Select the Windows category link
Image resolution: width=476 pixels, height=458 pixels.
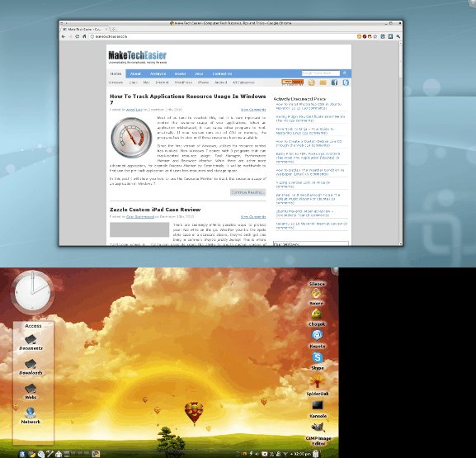[x=115, y=83]
